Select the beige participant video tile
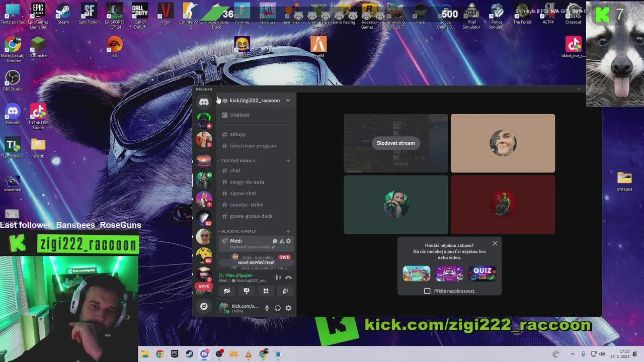The image size is (644, 362). tap(503, 143)
